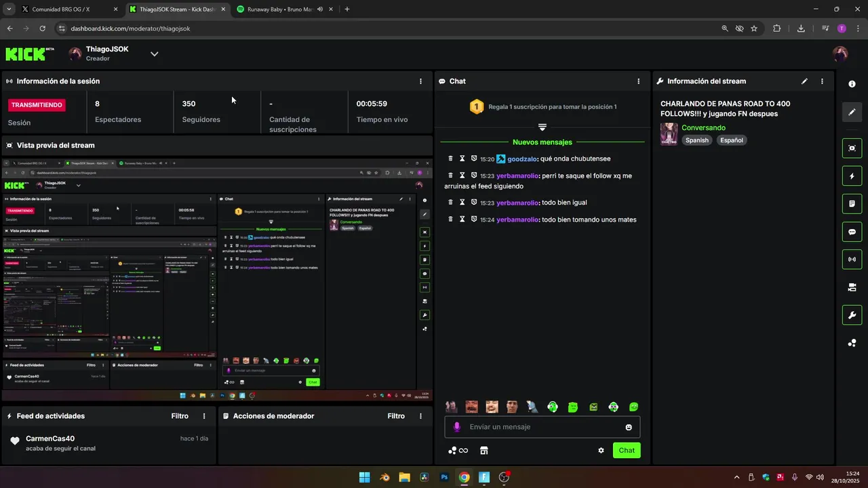The height and width of the screenshot is (488, 868).
Task: Toggle the stream preview panel in the sidebar
Action: click(x=852, y=148)
